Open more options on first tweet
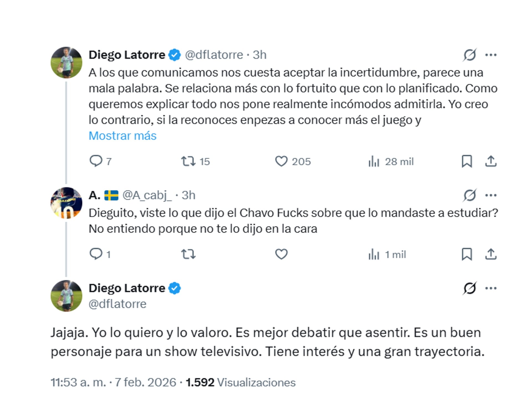This screenshot has width=532, height=411. (491, 55)
